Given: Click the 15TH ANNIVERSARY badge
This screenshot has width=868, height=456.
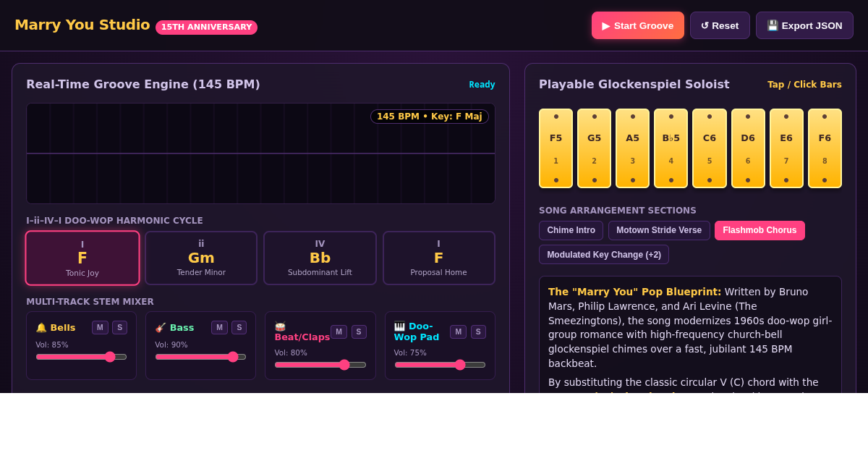Looking at the screenshot, I should click(206, 28).
